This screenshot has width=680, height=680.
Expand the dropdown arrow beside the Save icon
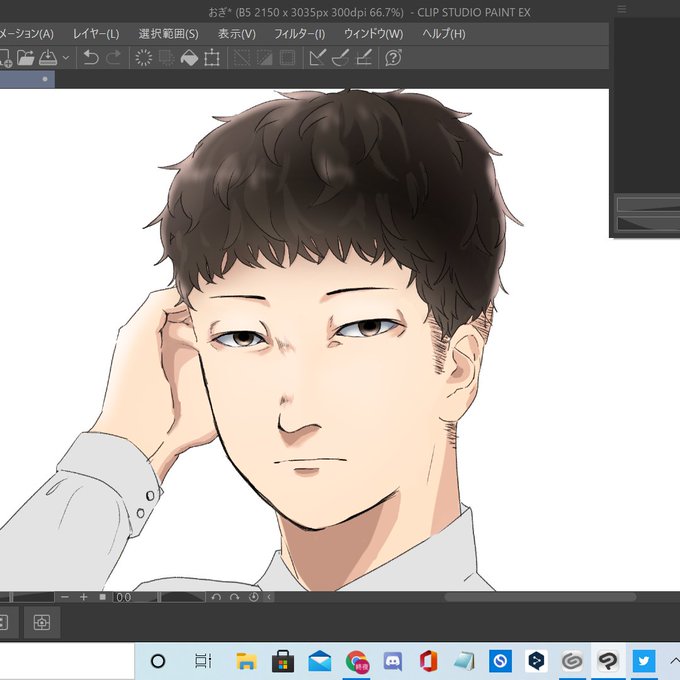(x=66, y=57)
